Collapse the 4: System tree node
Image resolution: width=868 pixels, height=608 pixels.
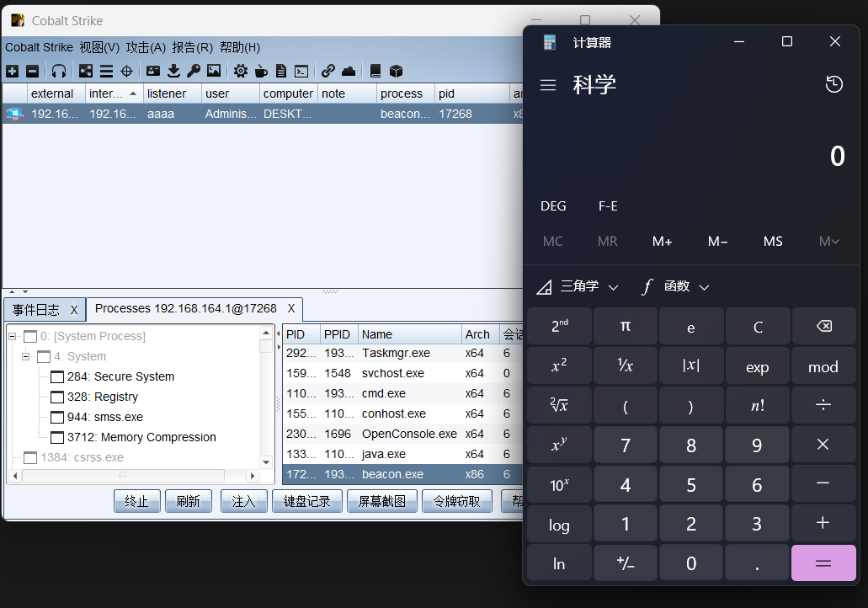[x=25, y=356]
